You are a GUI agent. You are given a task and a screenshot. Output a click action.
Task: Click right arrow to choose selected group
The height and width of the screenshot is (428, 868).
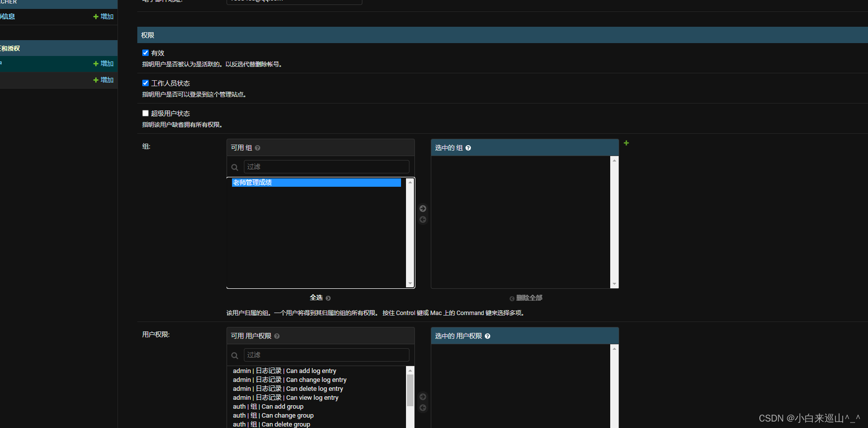coord(423,209)
